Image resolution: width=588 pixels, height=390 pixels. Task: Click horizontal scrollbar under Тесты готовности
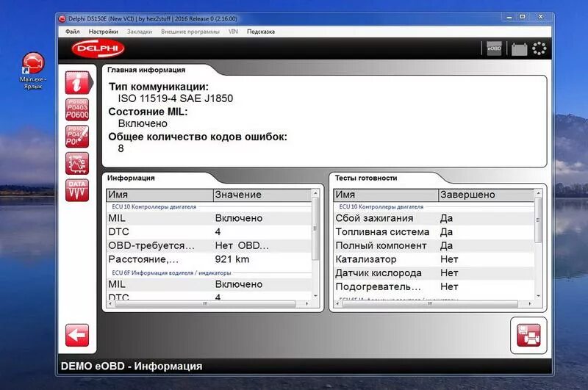(430, 304)
